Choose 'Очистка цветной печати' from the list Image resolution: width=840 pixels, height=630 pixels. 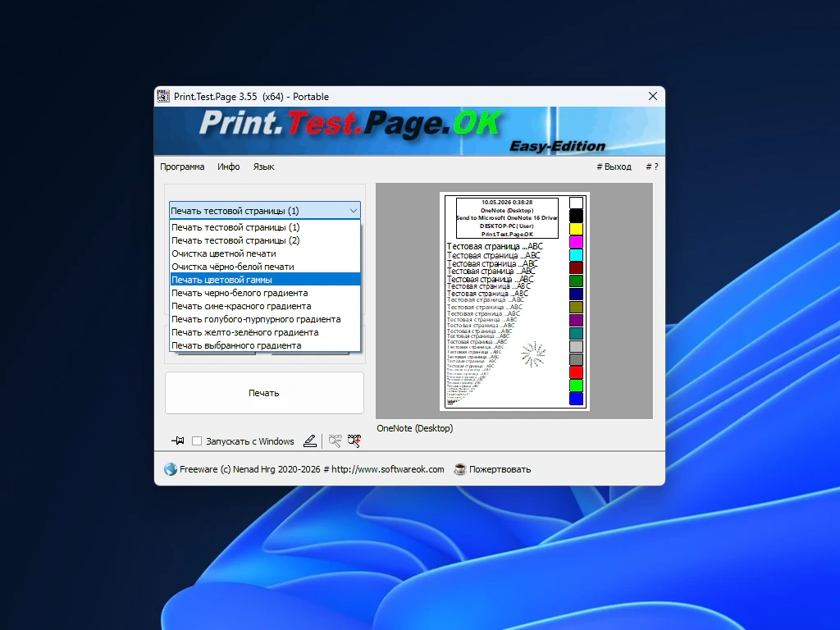tap(265, 253)
